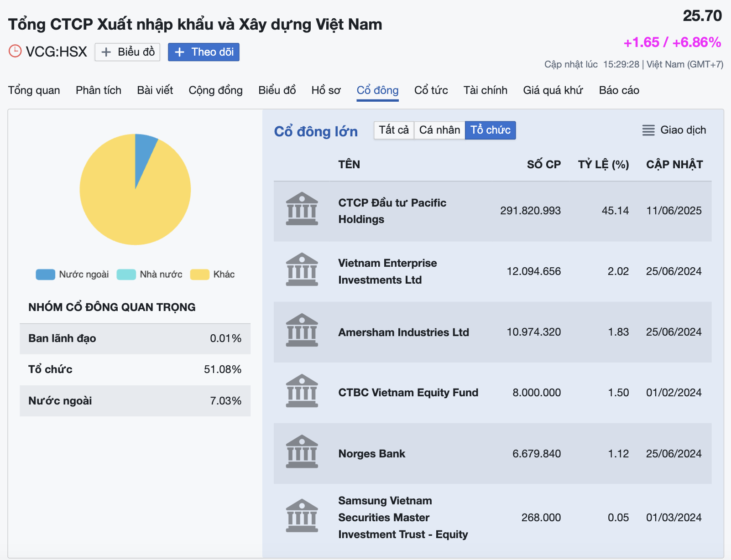The width and height of the screenshot is (731, 560).
Task: Click the Nước ngoài blue legend swatch
Action: 46,275
